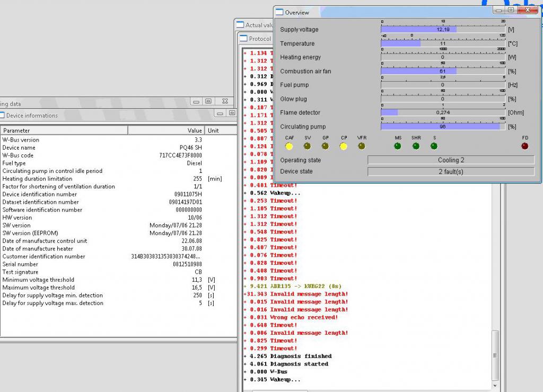Click the W-Bus code value 717CC4E73F8000
Image resolution: width=543 pixels, height=392 pixels.
point(180,155)
